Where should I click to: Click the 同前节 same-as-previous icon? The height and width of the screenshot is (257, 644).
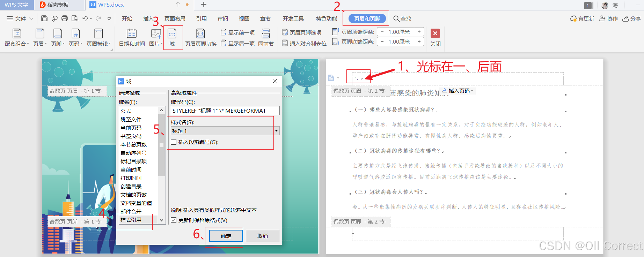coord(266,33)
